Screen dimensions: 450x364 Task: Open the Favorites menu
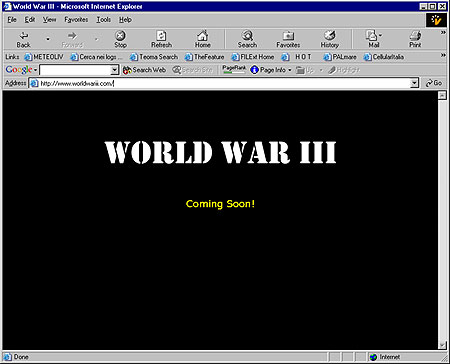76,20
